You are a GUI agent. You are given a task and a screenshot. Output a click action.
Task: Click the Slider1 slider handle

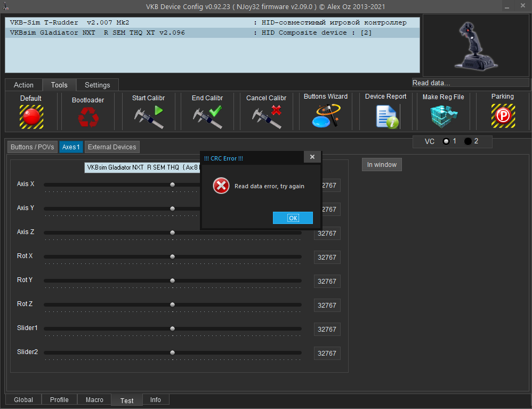(172, 328)
